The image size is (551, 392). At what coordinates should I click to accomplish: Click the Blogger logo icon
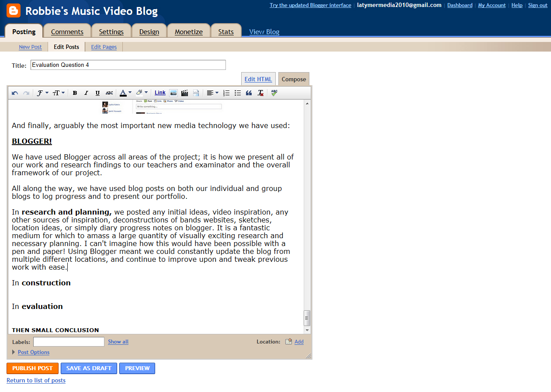(14, 10)
